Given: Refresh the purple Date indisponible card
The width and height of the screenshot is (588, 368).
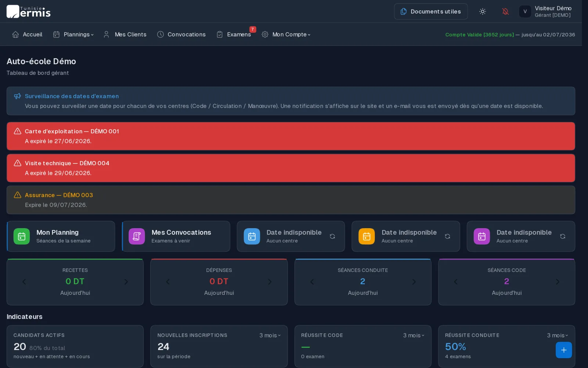Looking at the screenshot, I should click(x=562, y=236).
